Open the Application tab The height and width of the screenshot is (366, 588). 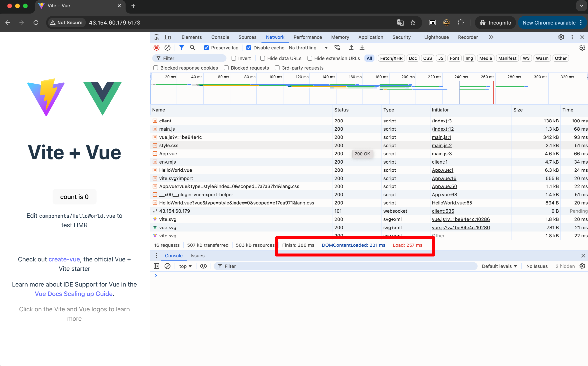[371, 37]
